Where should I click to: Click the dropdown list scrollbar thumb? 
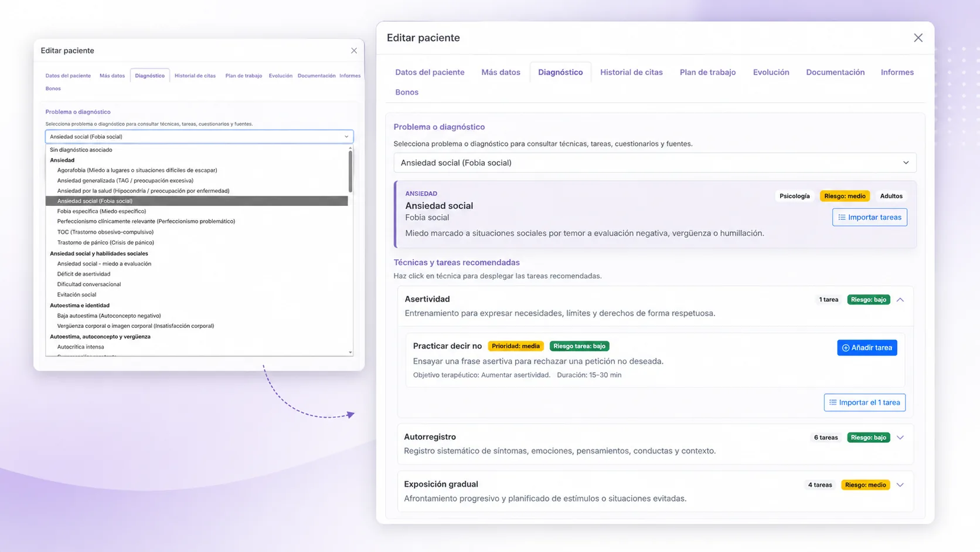tap(351, 171)
